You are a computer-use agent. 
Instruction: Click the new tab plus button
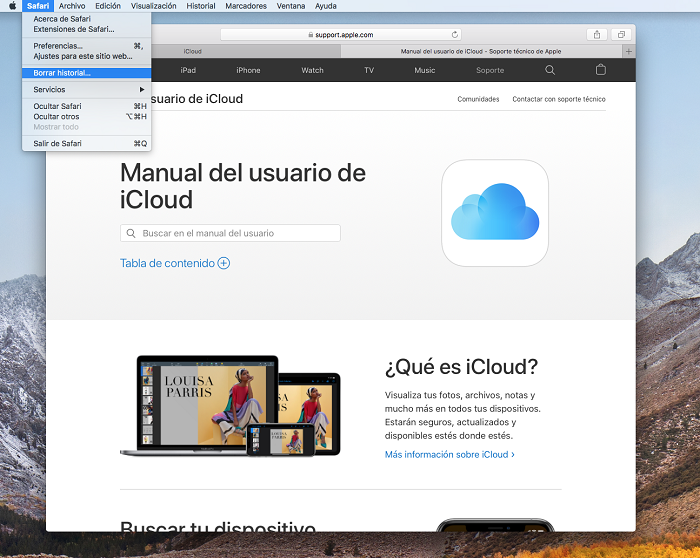coord(628,51)
